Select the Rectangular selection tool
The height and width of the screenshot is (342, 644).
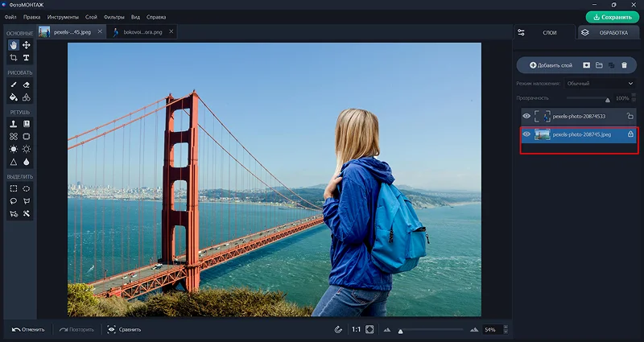[14, 188]
